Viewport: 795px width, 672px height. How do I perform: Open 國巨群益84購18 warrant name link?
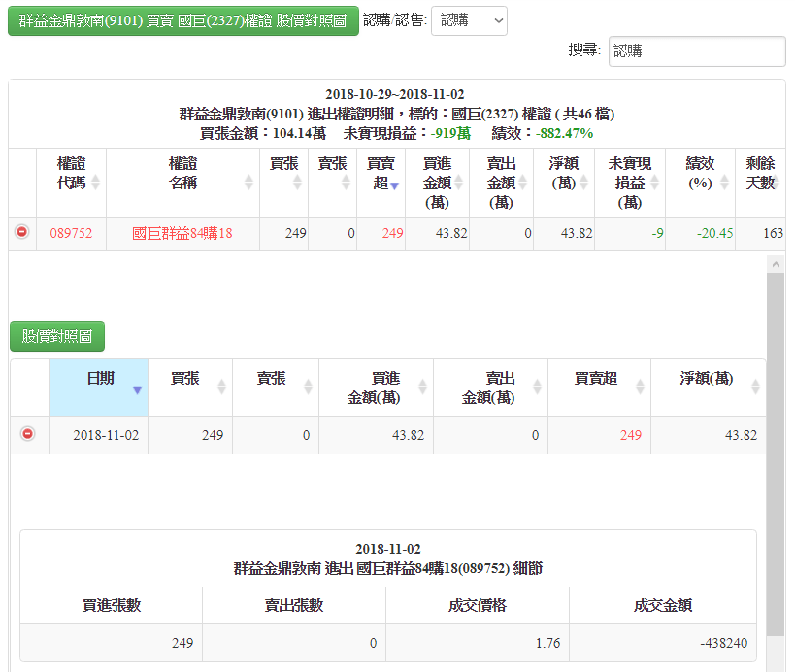(182, 233)
